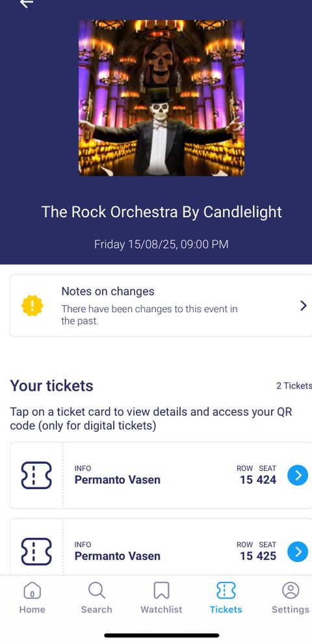Tap the Rock Orchestra event poster image
Viewport: 312px width, 644px height.
click(161, 98)
